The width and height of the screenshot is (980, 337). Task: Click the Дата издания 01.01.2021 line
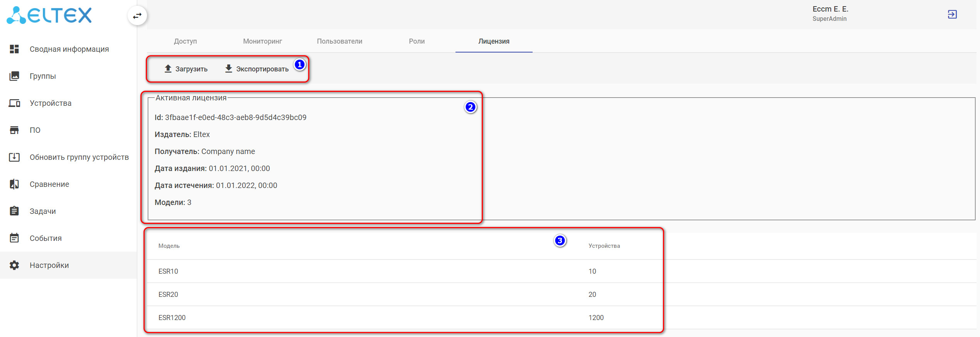click(212, 168)
